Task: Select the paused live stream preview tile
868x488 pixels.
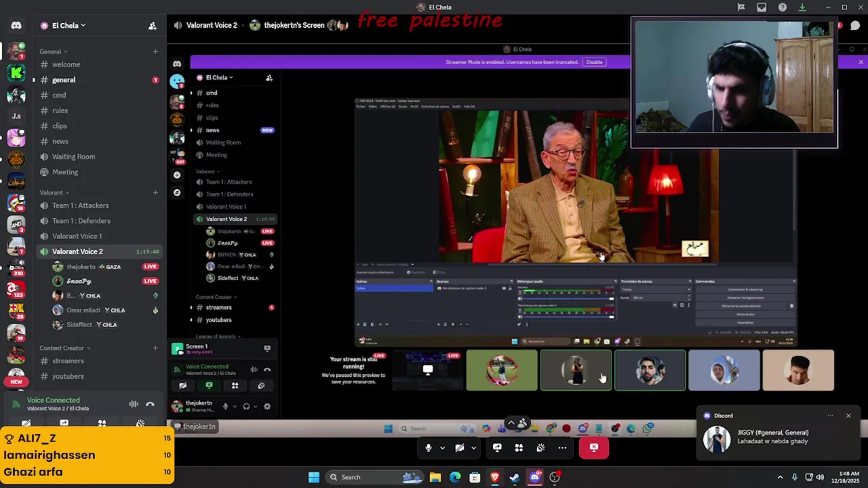Action: pos(427,370)
